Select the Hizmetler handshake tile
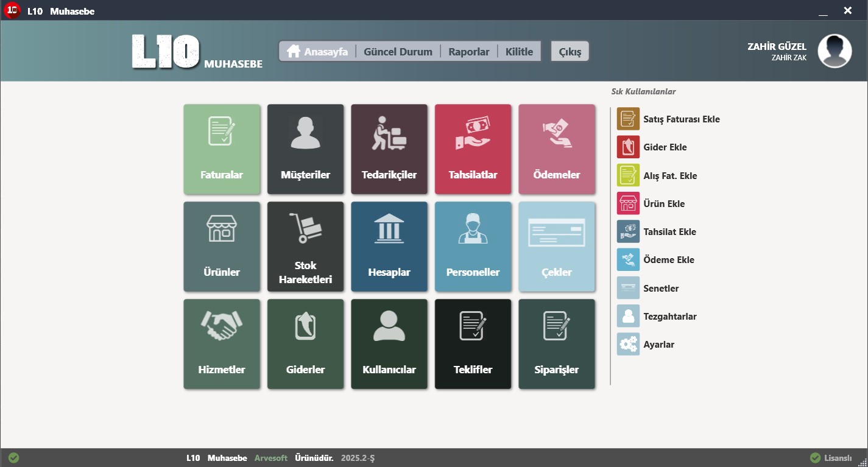Screen dimensions: 868x467 click(x=222, y=344)
